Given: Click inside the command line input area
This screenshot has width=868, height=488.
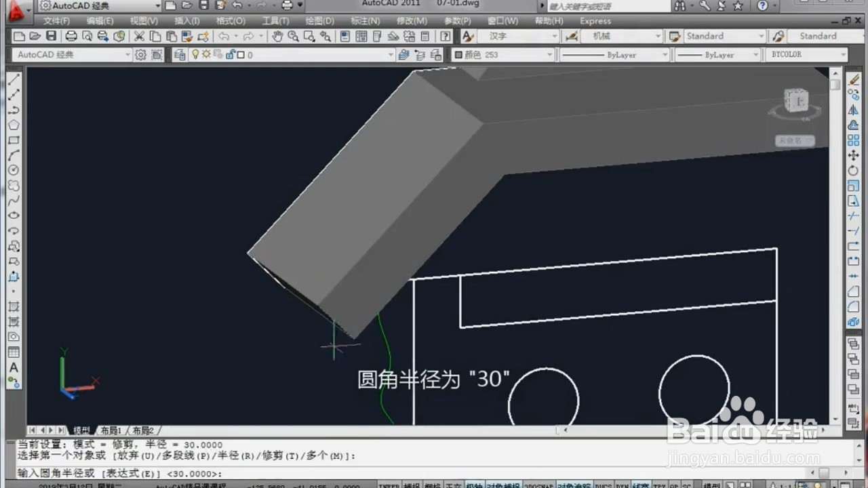Looking at the screenshot, I should point(271,473).
